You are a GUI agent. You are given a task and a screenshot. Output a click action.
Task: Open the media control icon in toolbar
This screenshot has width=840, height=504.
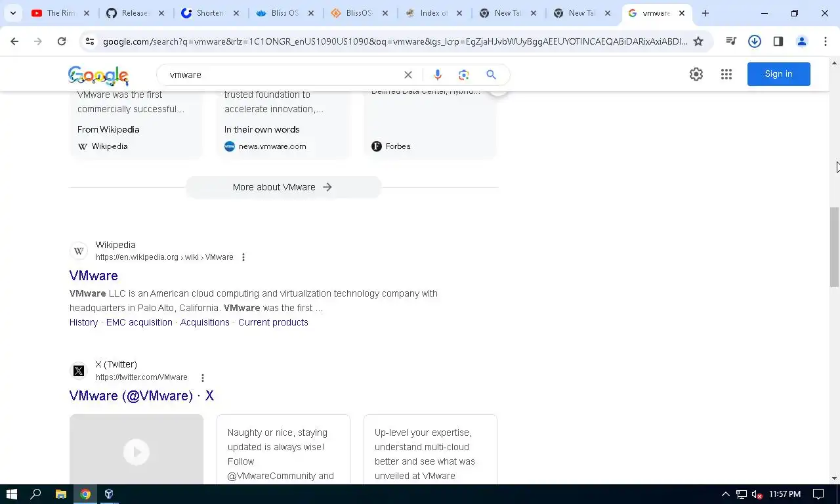tap(731, 41)
